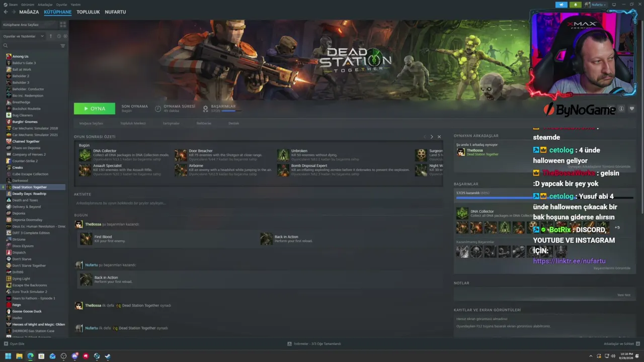Open the advanced filter options icon

pyautogui.click(x=63, y=46)
